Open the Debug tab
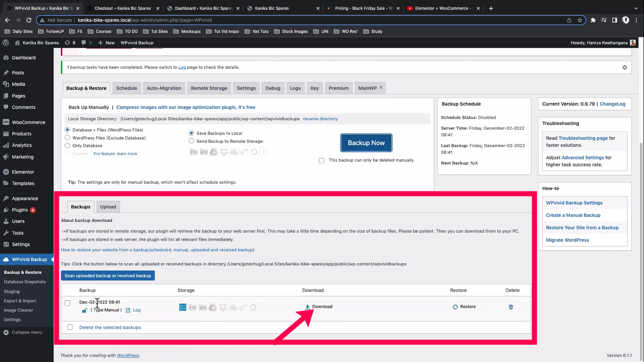 pyautogui.click(x=273, y=88)
